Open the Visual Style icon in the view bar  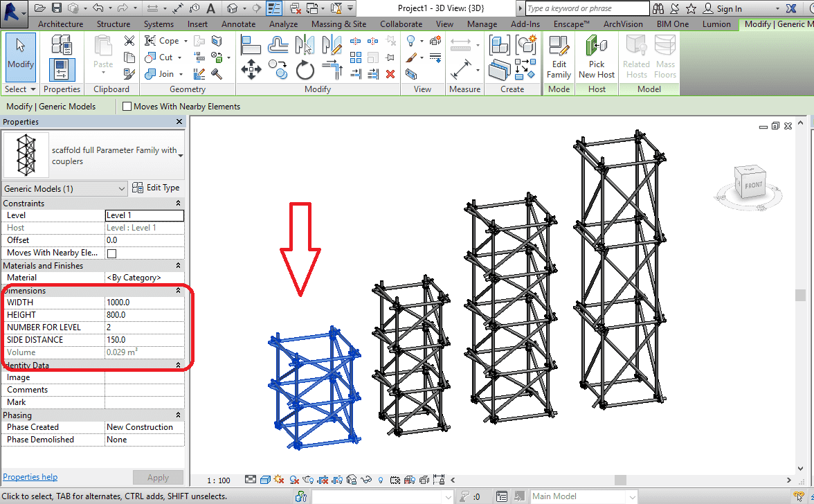(x=264, y=480)
